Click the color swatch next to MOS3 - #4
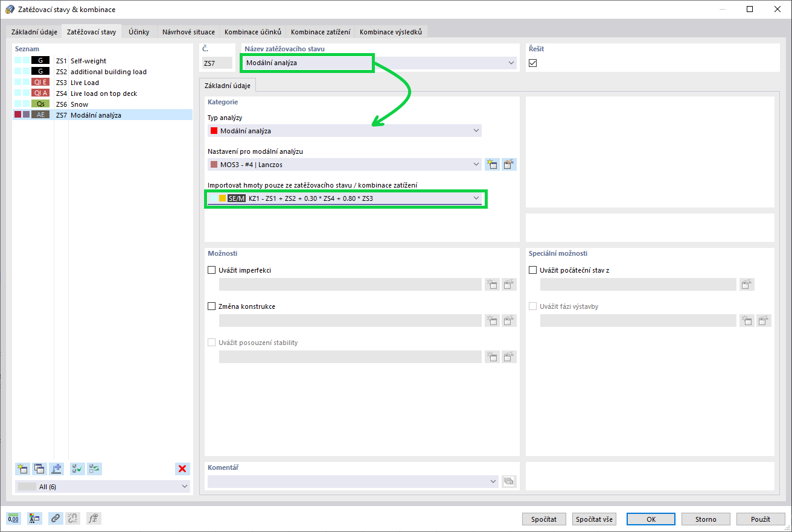 [x=214, y=164]
